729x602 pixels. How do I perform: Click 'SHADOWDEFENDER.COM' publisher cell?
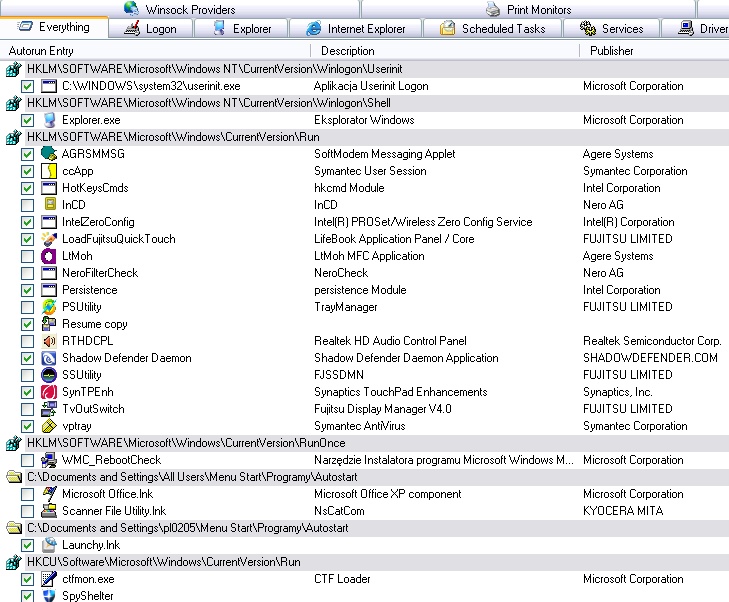click(650, 358)
